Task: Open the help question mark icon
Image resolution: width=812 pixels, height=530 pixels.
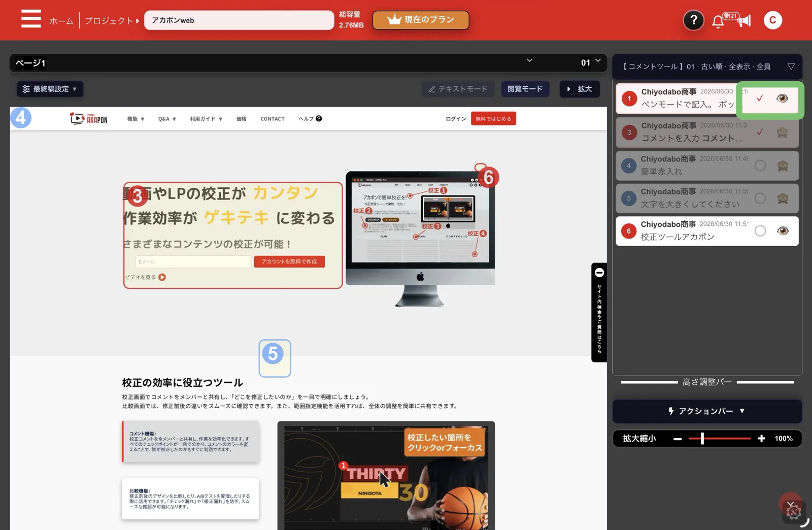Action: 693,20
